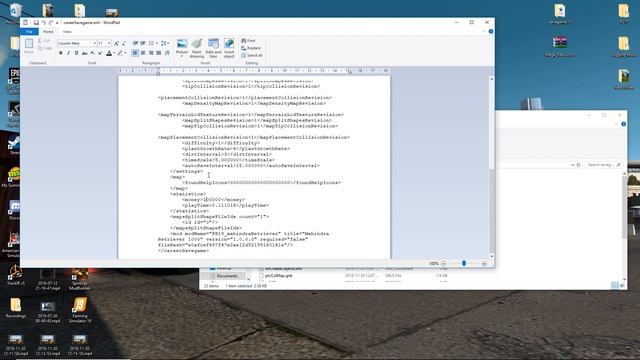Switch Explorer to details view icon
640x360 pixels.
click(x=615, y=286)
